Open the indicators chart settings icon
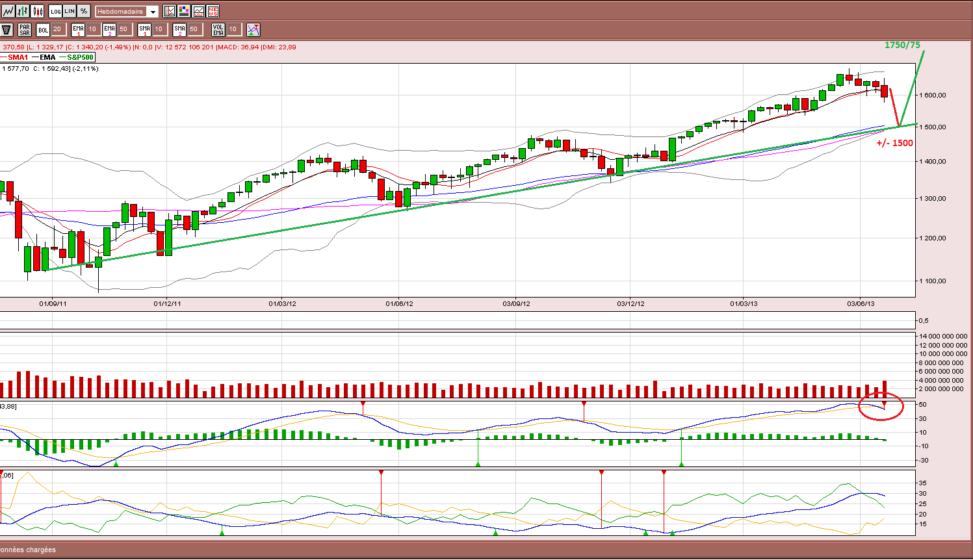Screen dimensions: 973x560 coord(170,11)
